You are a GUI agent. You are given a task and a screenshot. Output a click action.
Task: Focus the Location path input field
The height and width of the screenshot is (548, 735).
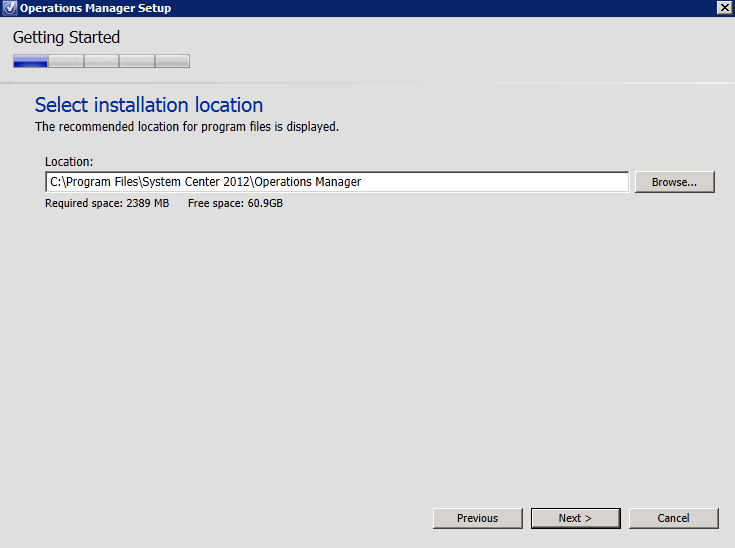click(337, 182)
